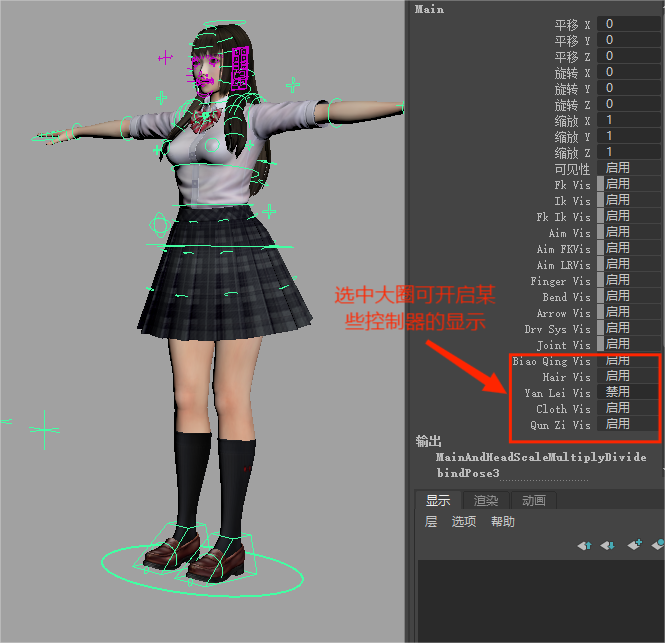This screenshot has height=643, width=665.
Task: Click the 平移 X value field
Action: coord(630,23)
